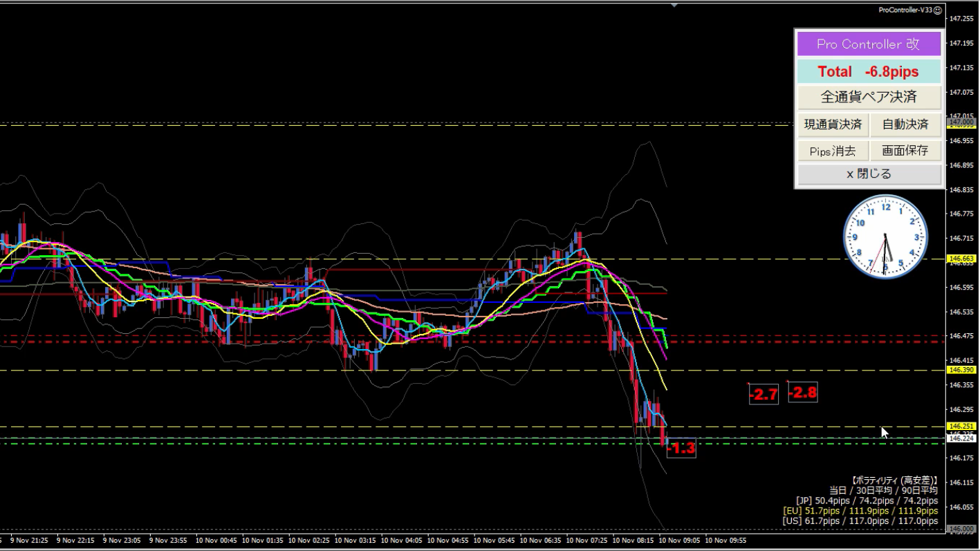
Task: Click the 146.663 yellow price tag
Action: tap(962, 259)
